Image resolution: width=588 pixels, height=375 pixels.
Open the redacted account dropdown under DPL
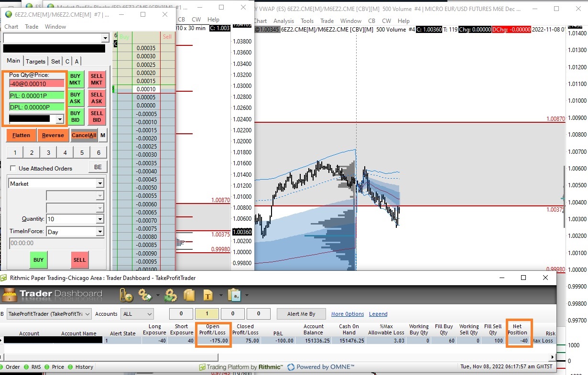(x=60, y=119)
